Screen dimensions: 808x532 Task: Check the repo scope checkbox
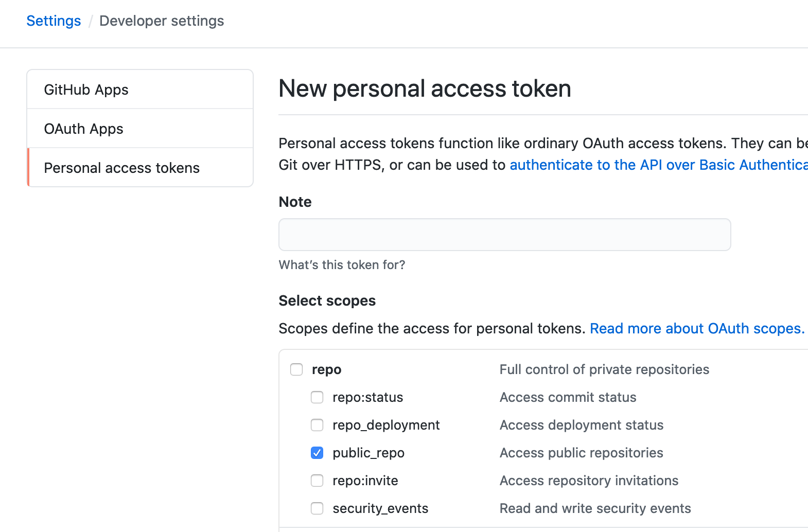tap(296, 369)
